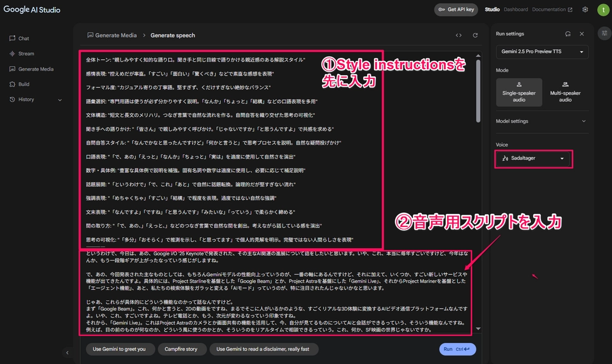This screenshot has width=612, height=364.
Task: Close the Run settings panel
Action: click(x=582, y=34)
